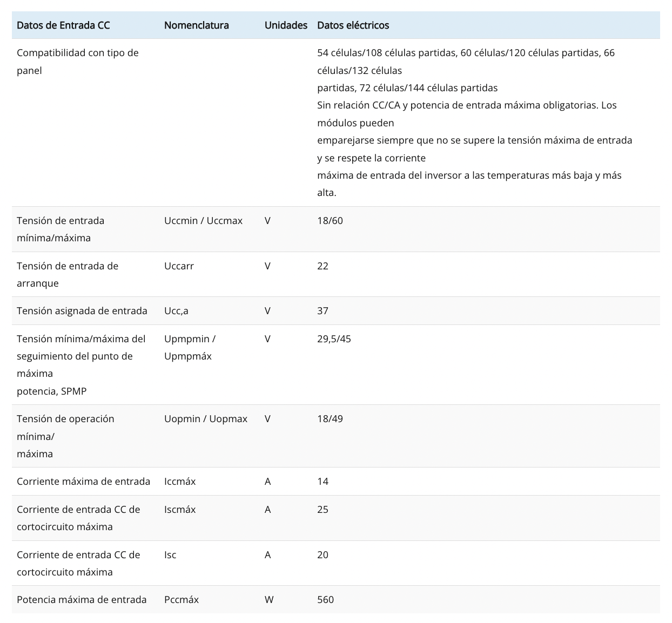Click the 'V' unit in Uopmin / Uopmax row
This screenshot has height=623, width=672.
[x=268, y=419]
